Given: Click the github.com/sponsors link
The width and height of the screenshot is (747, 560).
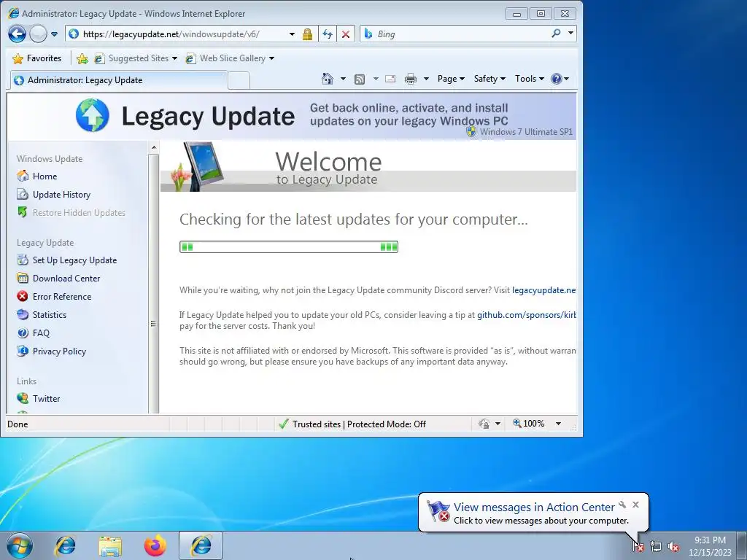Looking at the screenshot, I should (x=527, y=315).
